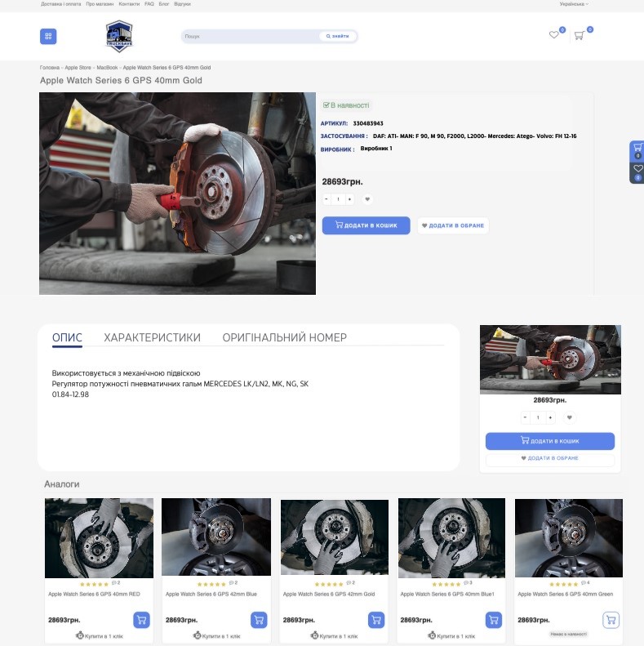This screenshot has height=646, width=644.
Task: Click ДОДАТИ В ОБРАНЕ next to main cart button
Action: coord(453,225)
